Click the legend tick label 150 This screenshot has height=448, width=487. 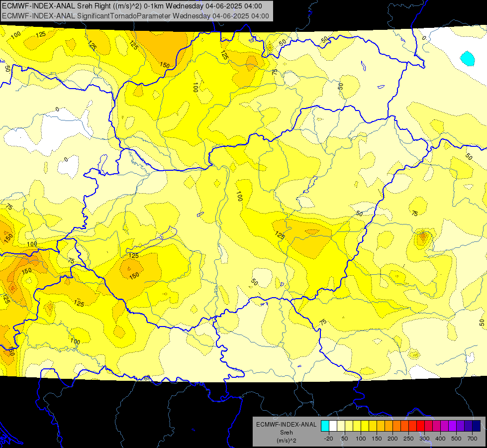coord(377,439)
